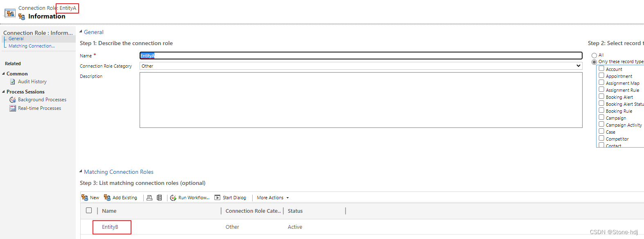
Task: Collapse the Matching Connection Roles section
Action: 81,171
